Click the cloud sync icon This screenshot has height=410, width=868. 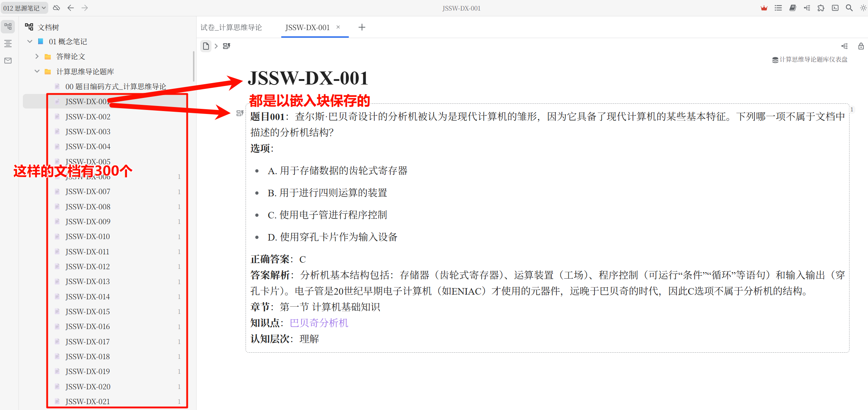pos(57,8)
